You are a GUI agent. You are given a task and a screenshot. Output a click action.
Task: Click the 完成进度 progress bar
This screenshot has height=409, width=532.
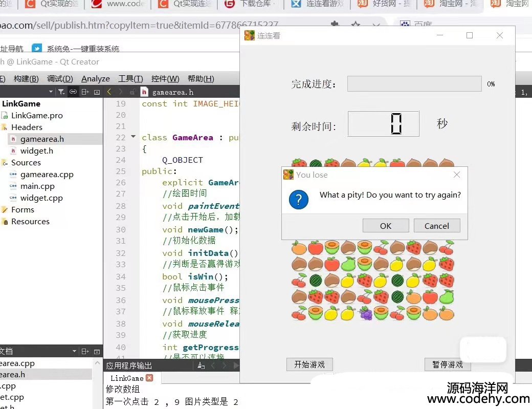pyautogui.click(x=414, y=84)
